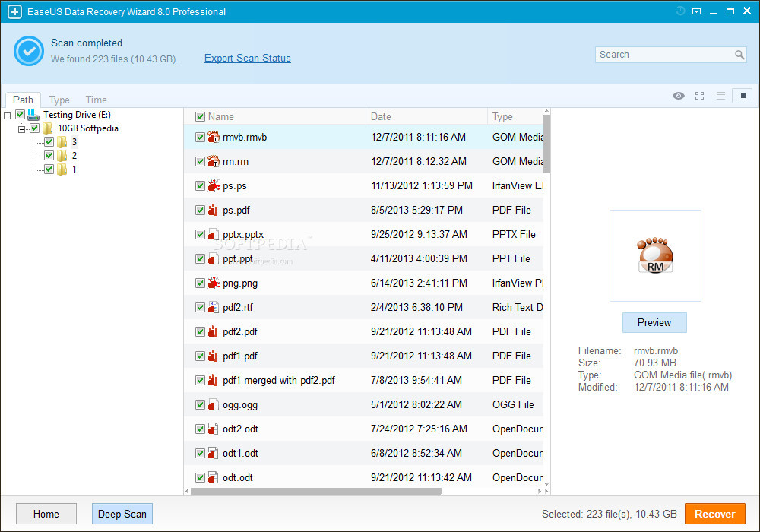Click the odt2.odt file icon
Viewport: 760px width, 532px height.
214,429
